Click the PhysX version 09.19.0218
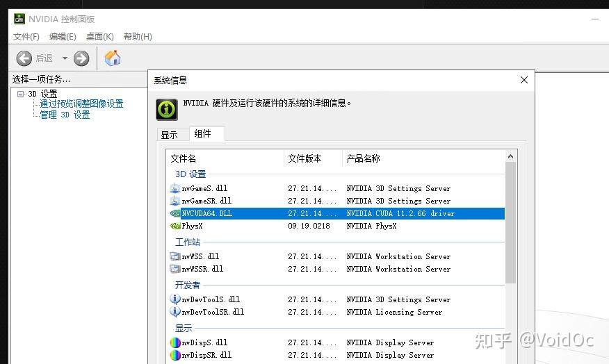The image size is (609, 364). [309, 226]
